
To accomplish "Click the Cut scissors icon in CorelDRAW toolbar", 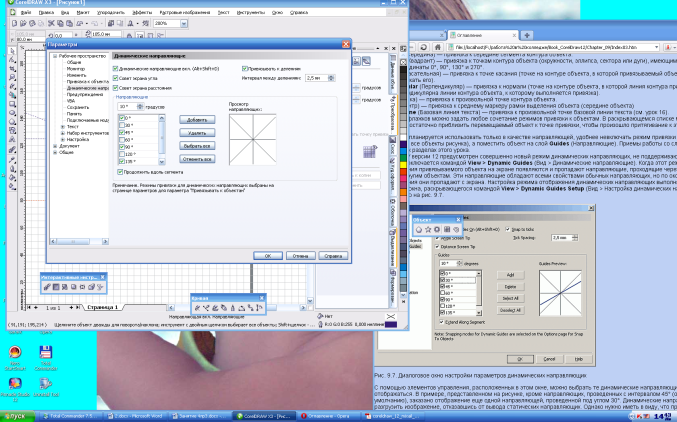I will click(51, 23).
